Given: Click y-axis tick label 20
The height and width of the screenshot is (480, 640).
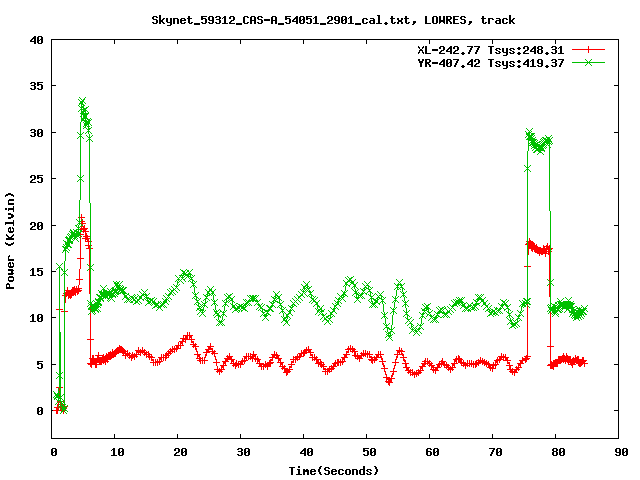Looking at the screenshot, I should click(x=36, y=225).
